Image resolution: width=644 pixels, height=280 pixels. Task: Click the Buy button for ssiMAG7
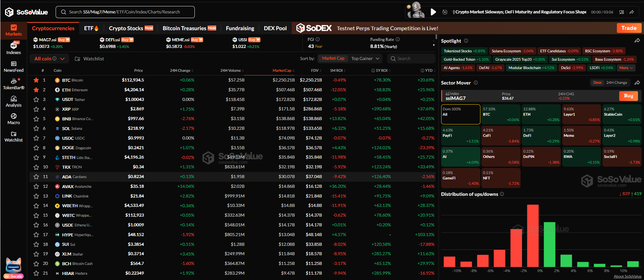point(628,96)
